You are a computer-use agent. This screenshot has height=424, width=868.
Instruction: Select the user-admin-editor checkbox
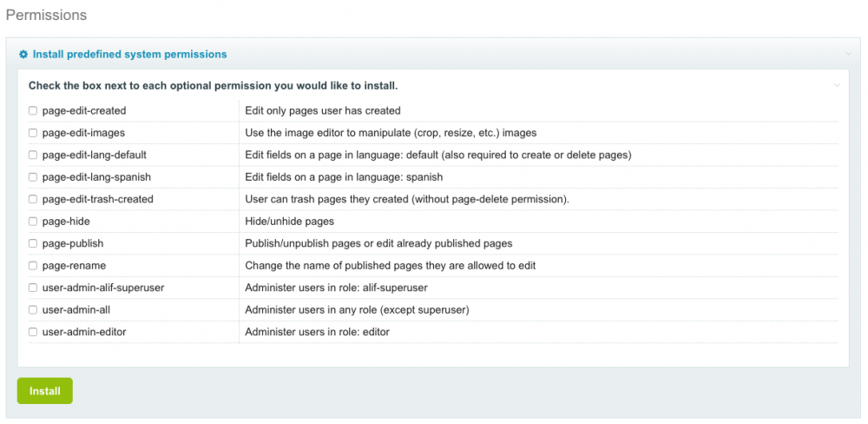coord(33,332)
